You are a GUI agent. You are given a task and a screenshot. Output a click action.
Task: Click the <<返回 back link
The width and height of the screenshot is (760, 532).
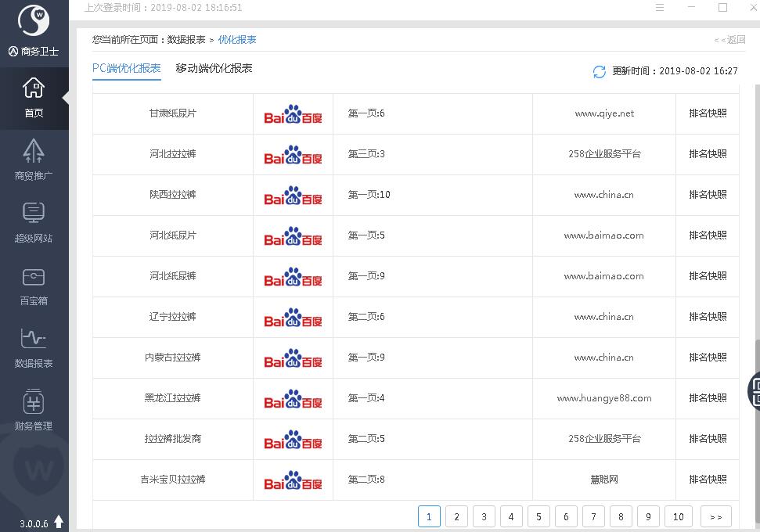click(729, 40)
